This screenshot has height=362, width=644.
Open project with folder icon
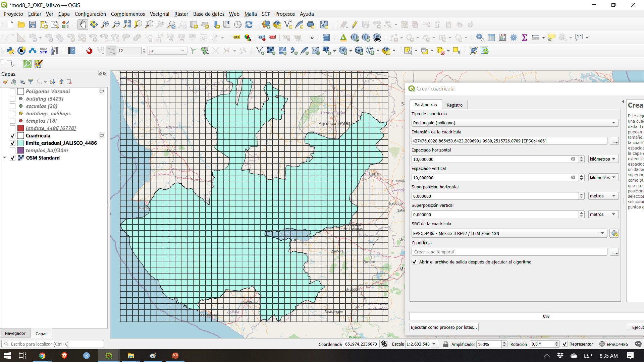[x=21, y=24]
